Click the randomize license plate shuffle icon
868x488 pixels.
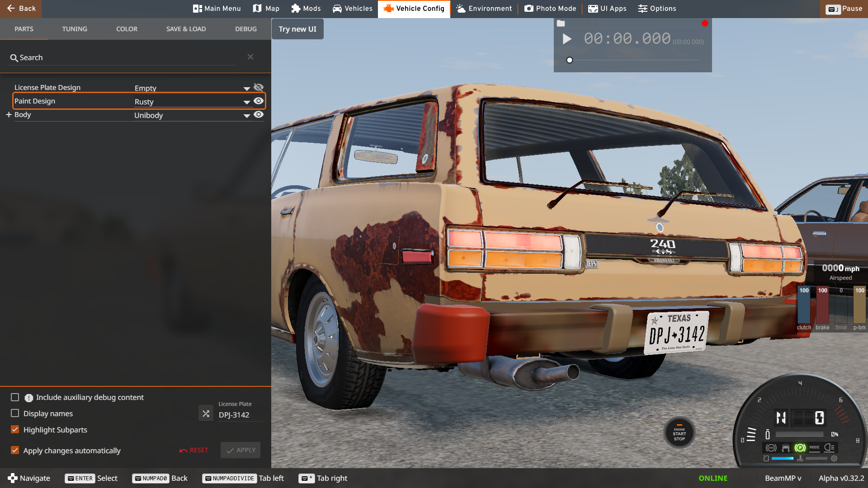pos(206,413)
